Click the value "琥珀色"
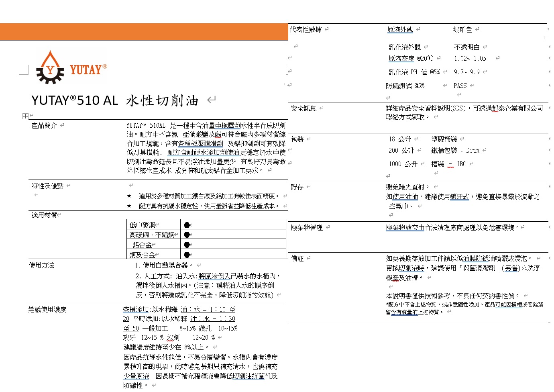 pos(463,29)
